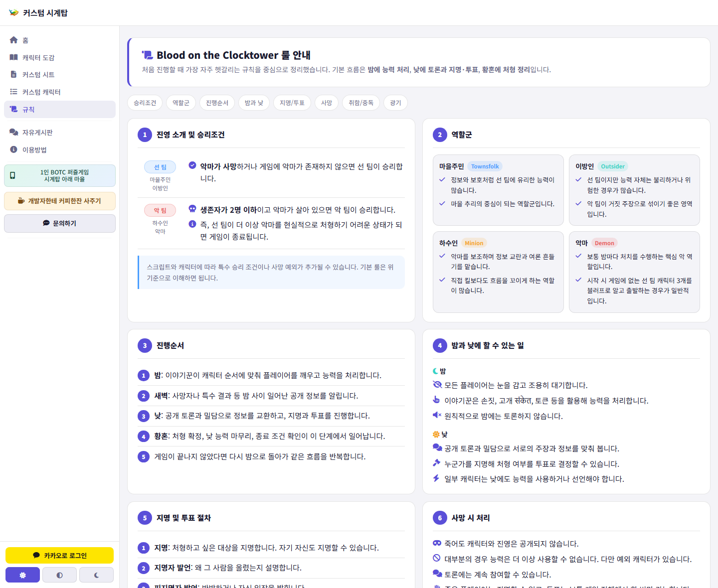This screenshot has width=718, height=588.
Task: Jump to the 승리조건 section chip
Action: point(145,103)
